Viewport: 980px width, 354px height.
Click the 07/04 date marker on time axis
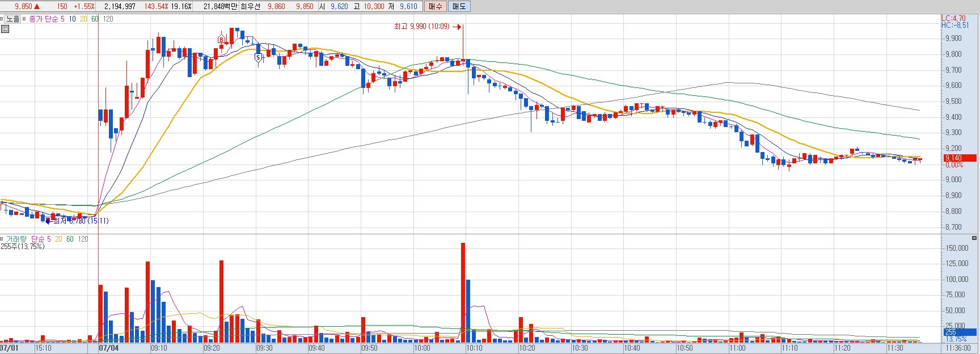point(109,348)
